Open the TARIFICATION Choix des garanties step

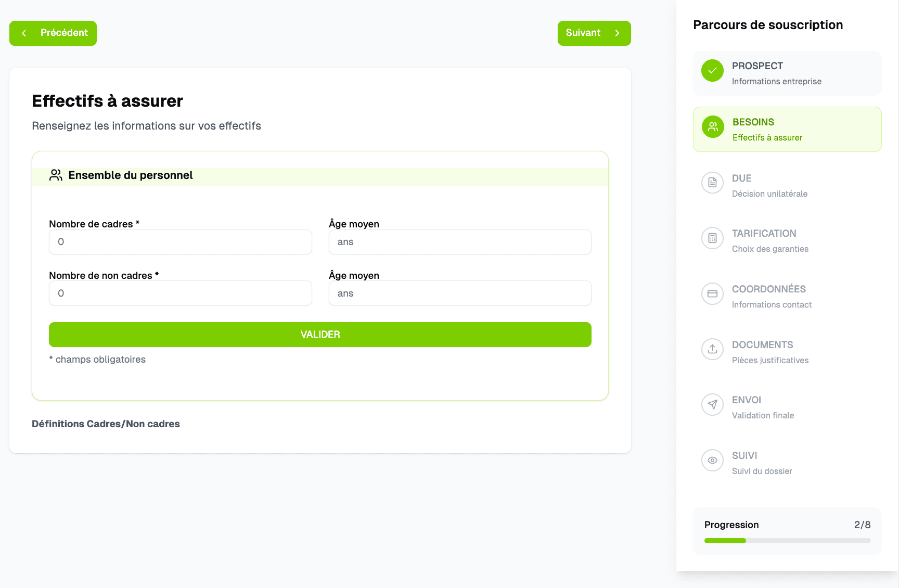click(770, 240)
